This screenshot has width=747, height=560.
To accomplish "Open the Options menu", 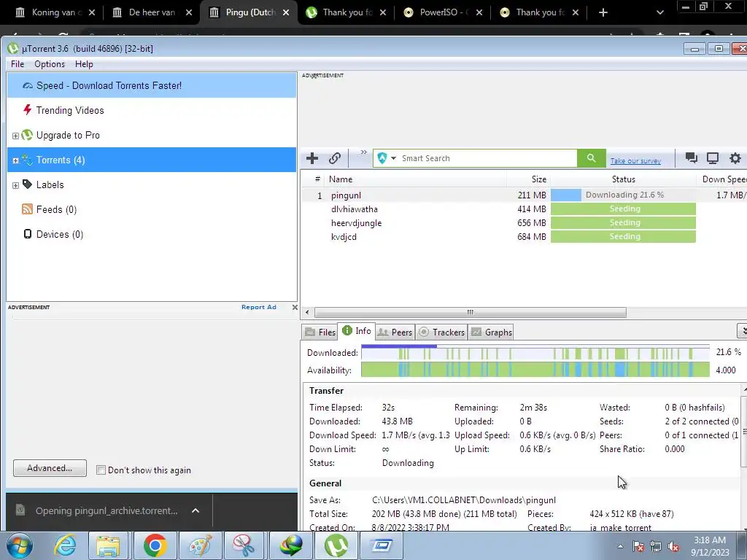I will [50, 64].
